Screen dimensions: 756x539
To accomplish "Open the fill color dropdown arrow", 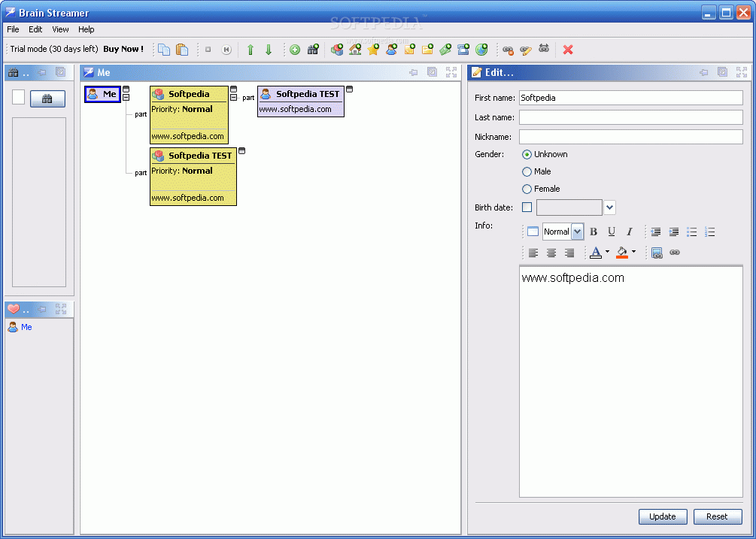I will 633,251.
